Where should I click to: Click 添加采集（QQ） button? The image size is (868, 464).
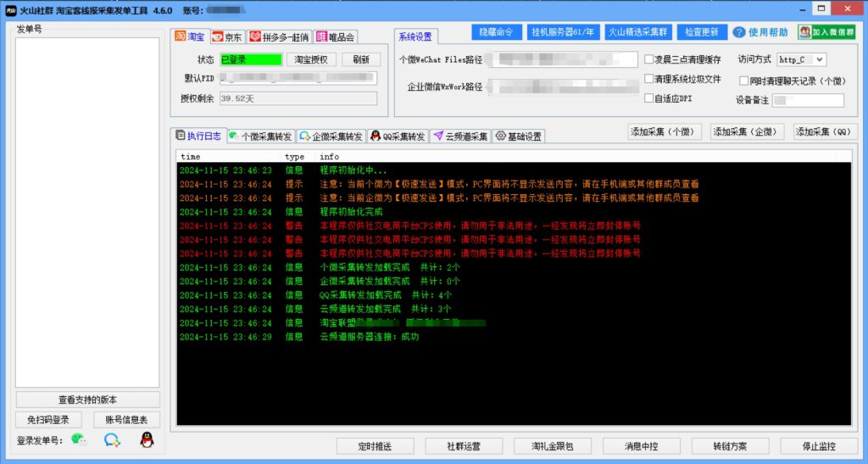(x=826, y=131)
